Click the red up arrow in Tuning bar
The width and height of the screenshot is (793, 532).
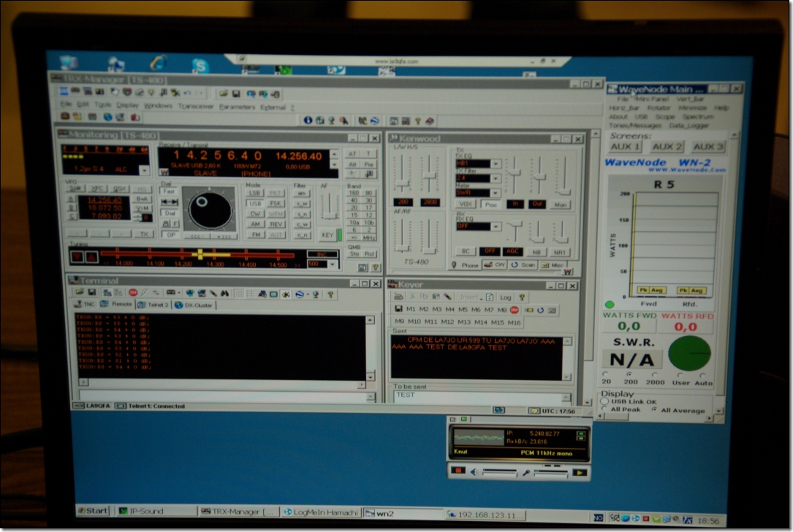(91, 257)
